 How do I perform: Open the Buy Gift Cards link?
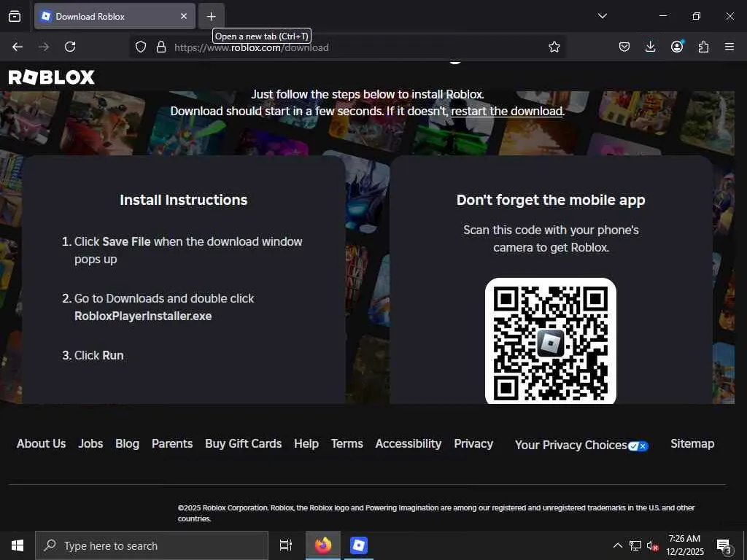click(244, 443)
